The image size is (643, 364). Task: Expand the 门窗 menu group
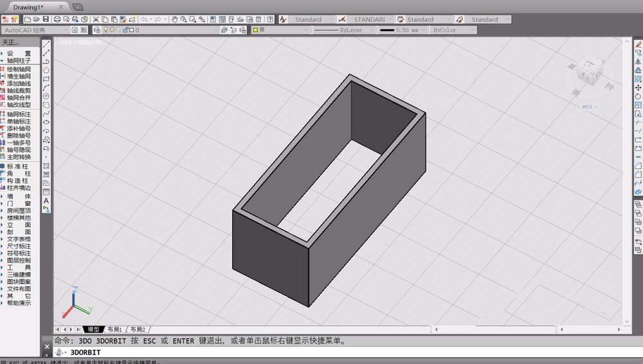pyautogui.click(x=19, y=203)
